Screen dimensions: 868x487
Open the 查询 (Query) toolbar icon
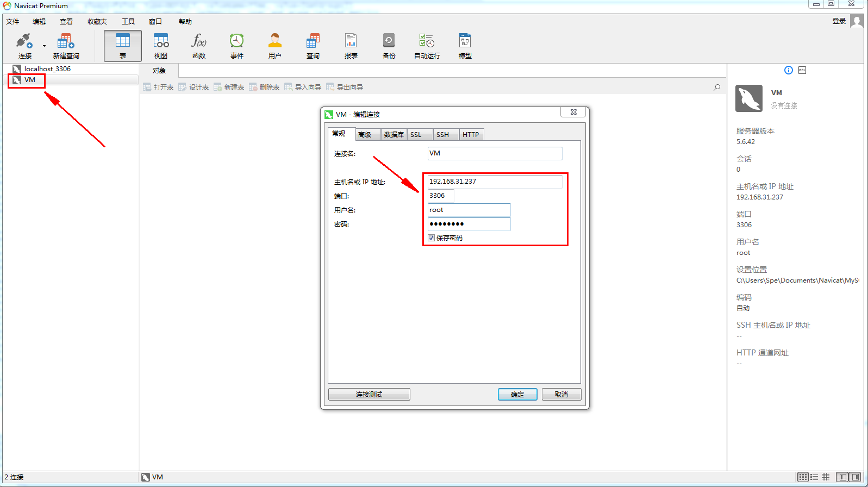(x=313, y=46)
